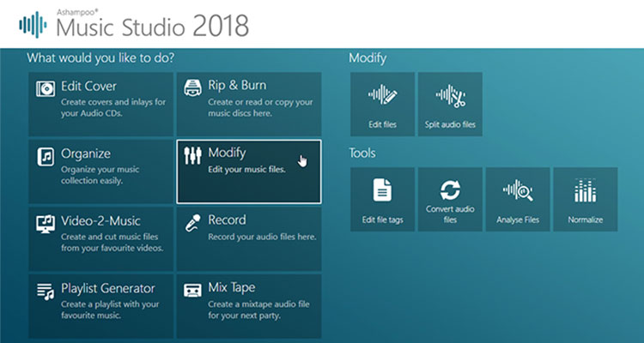The width and height of the screenshot is (644, 343).
Task: Click the 'Music Studio 2018' title
Action: pyautogui.click(x=152, y=27)
